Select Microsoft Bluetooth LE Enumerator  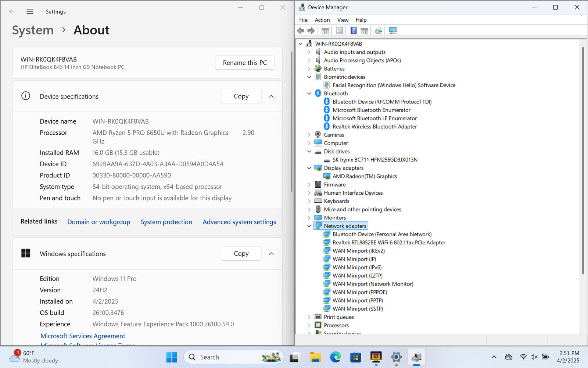[x=374, y=118]
